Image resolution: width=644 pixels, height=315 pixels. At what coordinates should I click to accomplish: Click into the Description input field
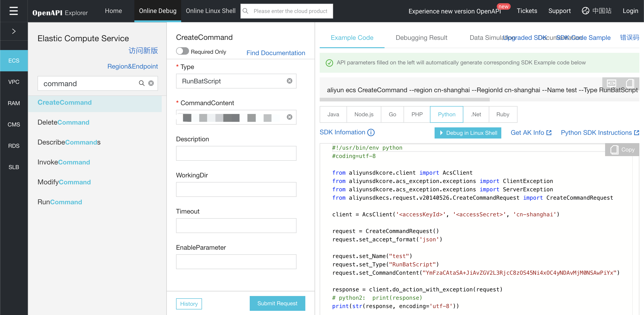pyautogui.click(x=236, y=153)
